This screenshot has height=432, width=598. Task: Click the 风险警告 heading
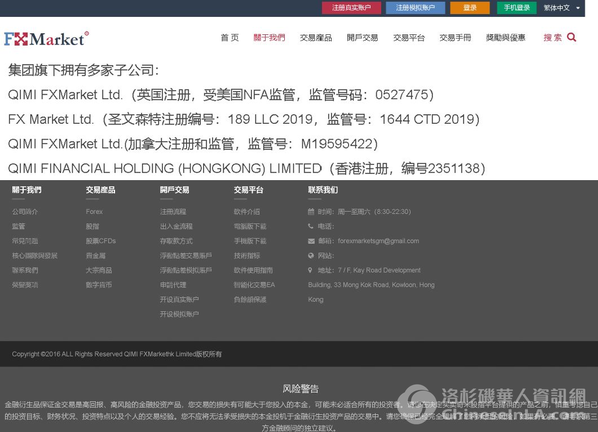(301, 389)
